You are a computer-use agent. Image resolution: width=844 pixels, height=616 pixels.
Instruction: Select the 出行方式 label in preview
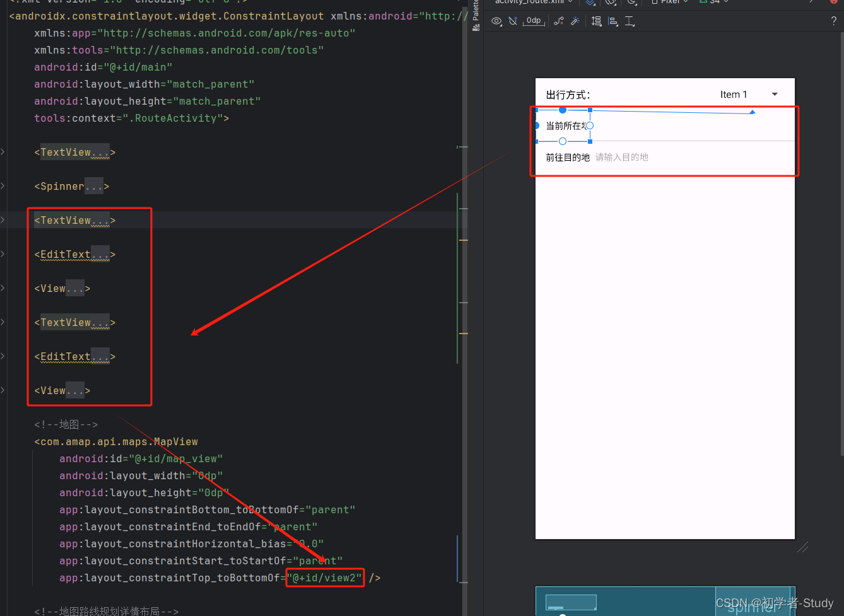click(x=568, y=95)
